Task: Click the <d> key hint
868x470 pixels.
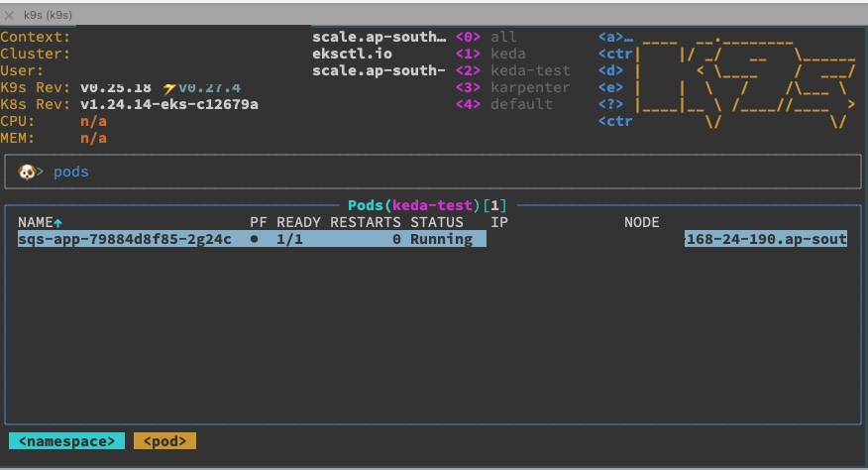Action: pyautogui.click(x=610, y=70)
